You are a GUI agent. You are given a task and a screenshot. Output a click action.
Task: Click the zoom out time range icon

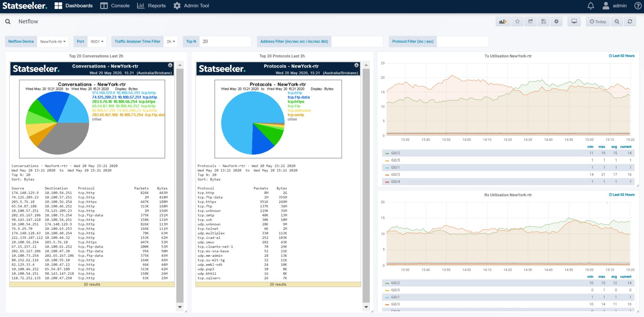click(x=617, y=21)
